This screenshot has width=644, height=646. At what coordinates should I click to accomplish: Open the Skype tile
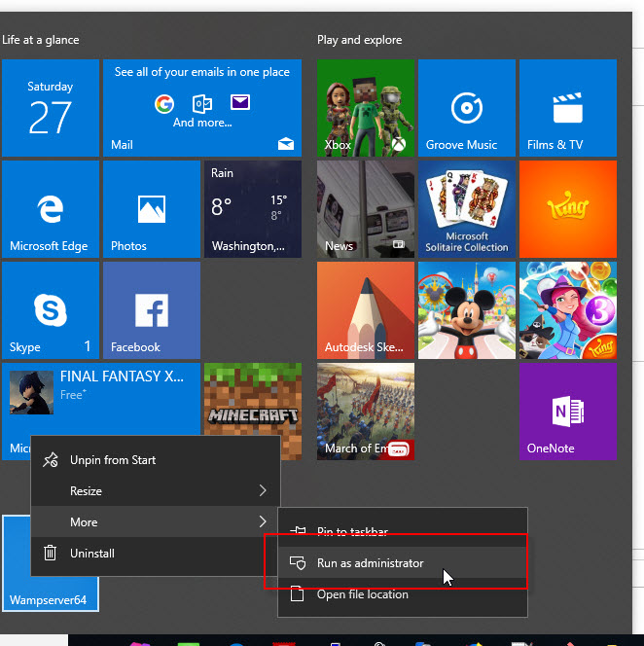[50, 310]
